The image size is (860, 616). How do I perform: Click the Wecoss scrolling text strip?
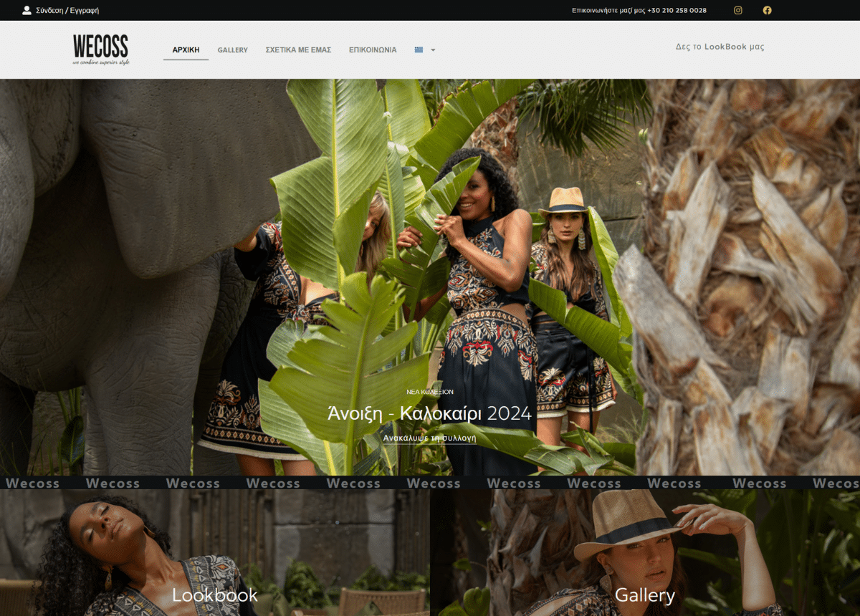(x=430, y=483)
